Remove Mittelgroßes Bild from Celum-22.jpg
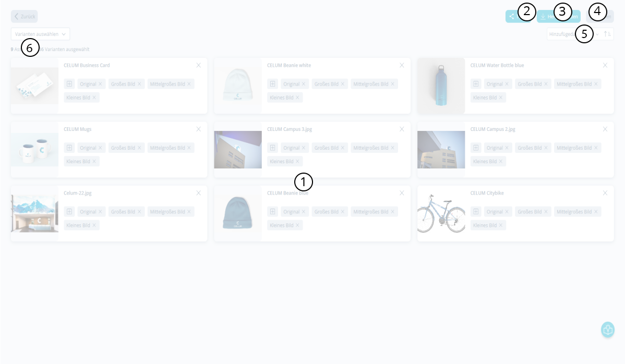 189,212
